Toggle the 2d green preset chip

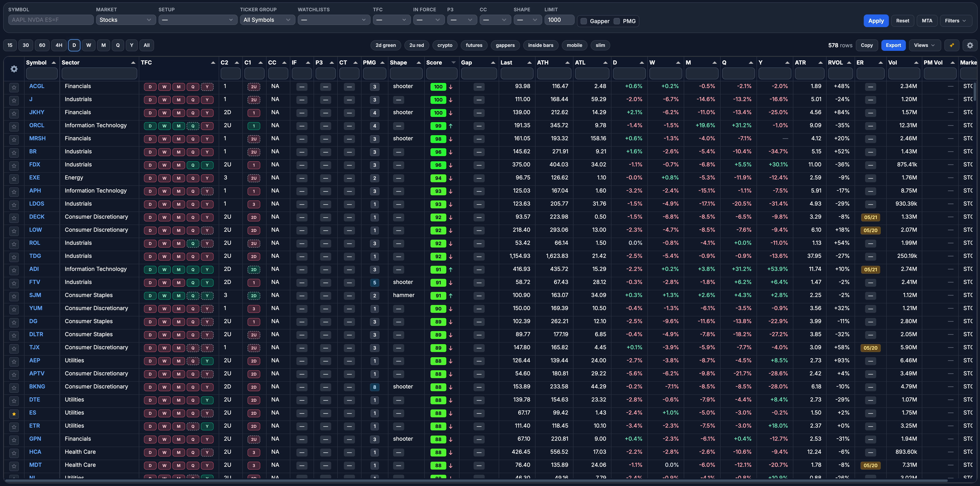[385, 45]
